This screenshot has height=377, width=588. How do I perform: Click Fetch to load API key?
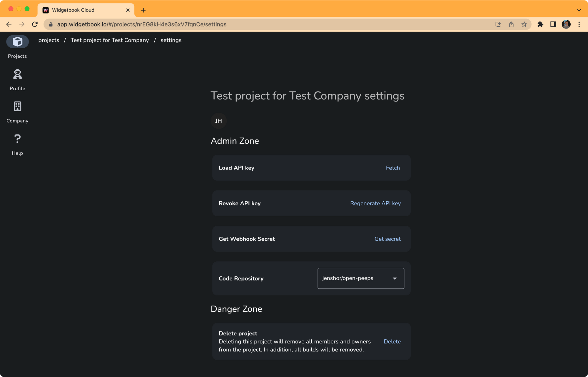coord(392,168)
